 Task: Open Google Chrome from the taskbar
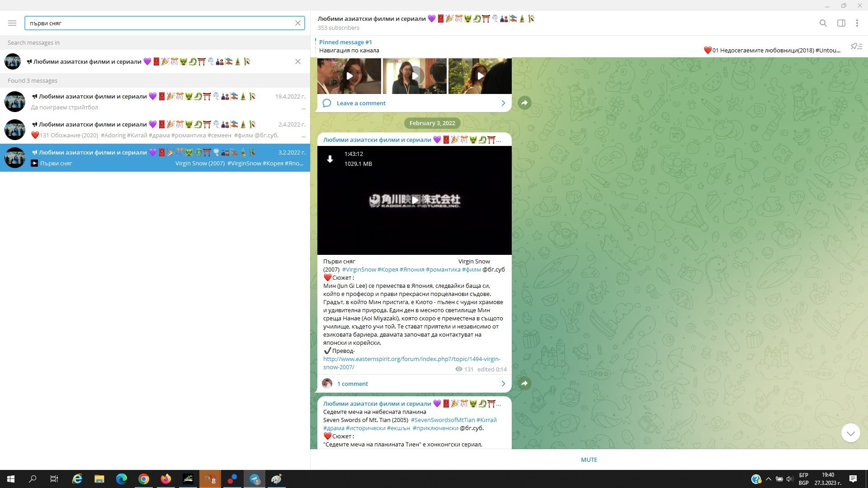[144, 479]
